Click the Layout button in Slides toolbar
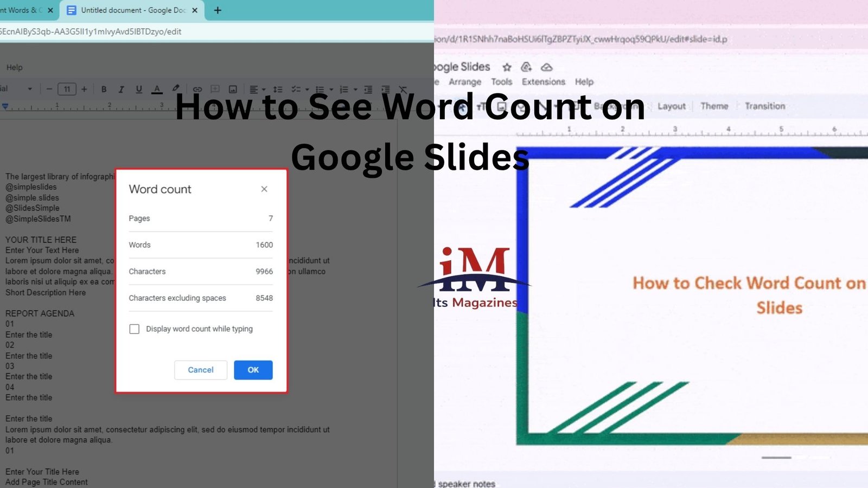This screenshot has height=488, width=868. 672,106
